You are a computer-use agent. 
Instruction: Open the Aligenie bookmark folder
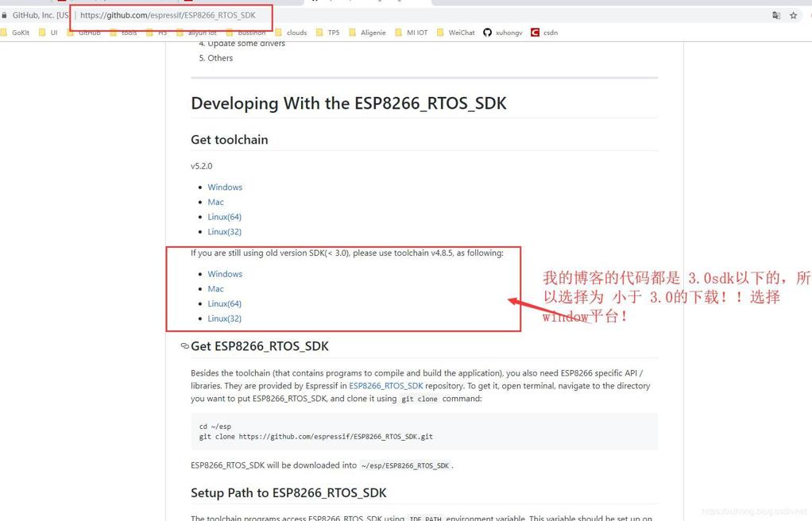click(x=367, y=33)
